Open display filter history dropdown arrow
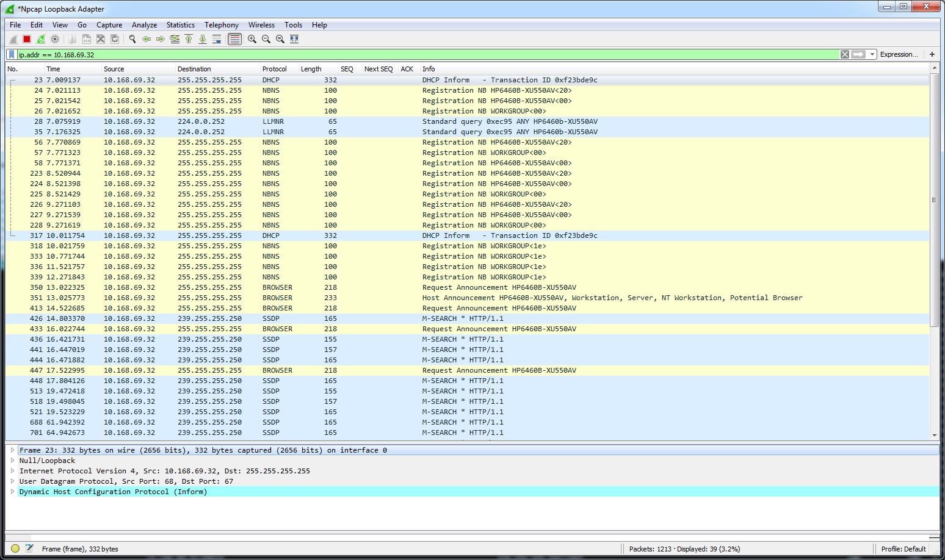This screenshot has width=945, height=560. tap(872, 54)
